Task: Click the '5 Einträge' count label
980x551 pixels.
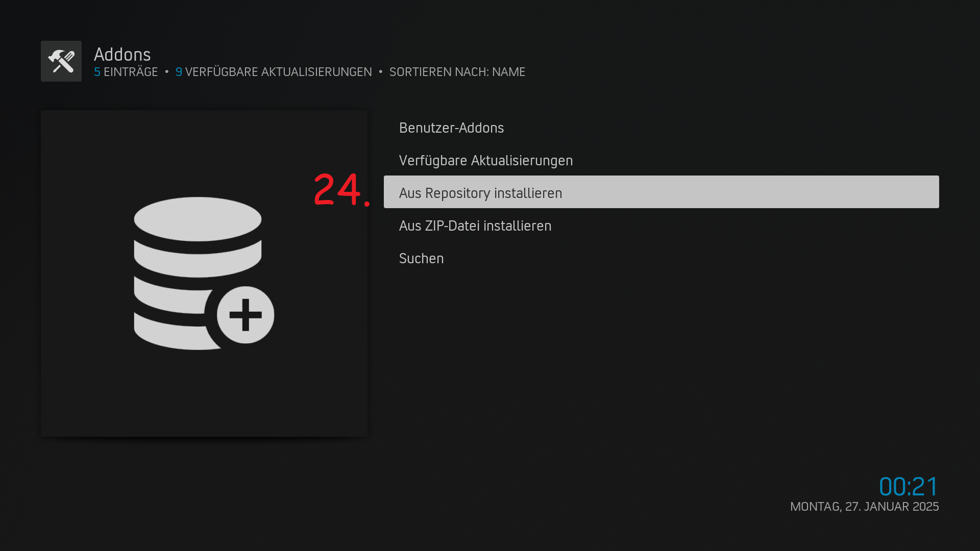Action: [x=126, y=72]
